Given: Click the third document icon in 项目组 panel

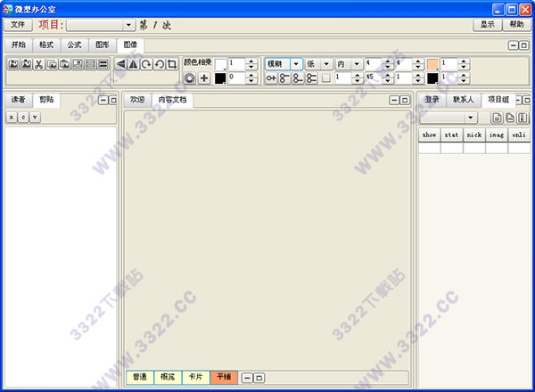Looking at the screenshot, I should tap(523, 118).
